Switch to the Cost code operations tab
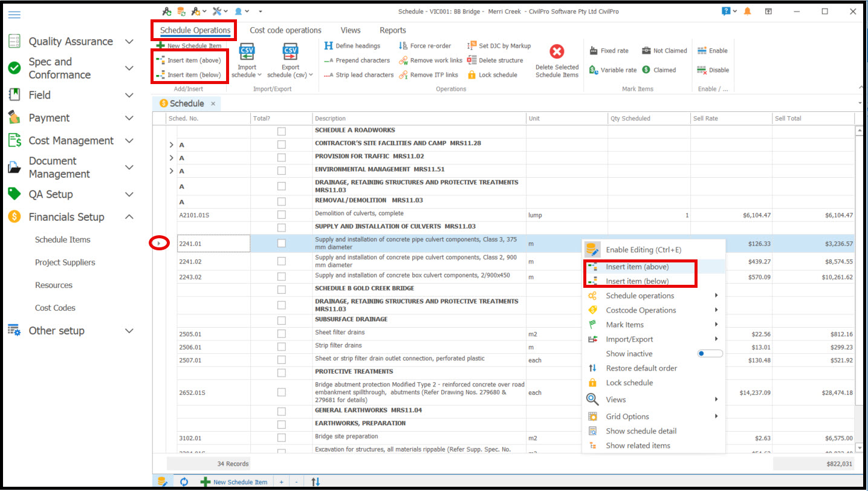 pyautogui.click(x=285, y=30)
